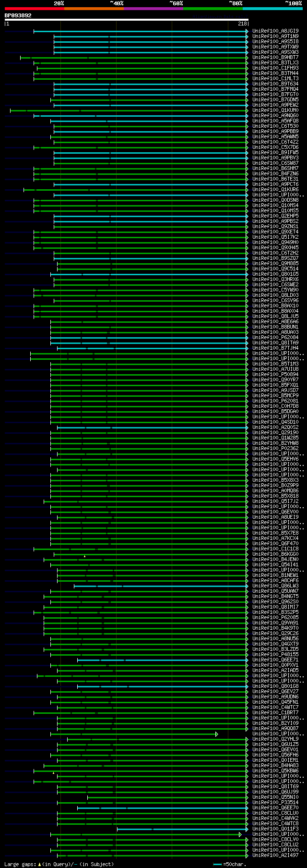
Task: Click the cyan ~100% identity legend segment
Action: point(272,8)
